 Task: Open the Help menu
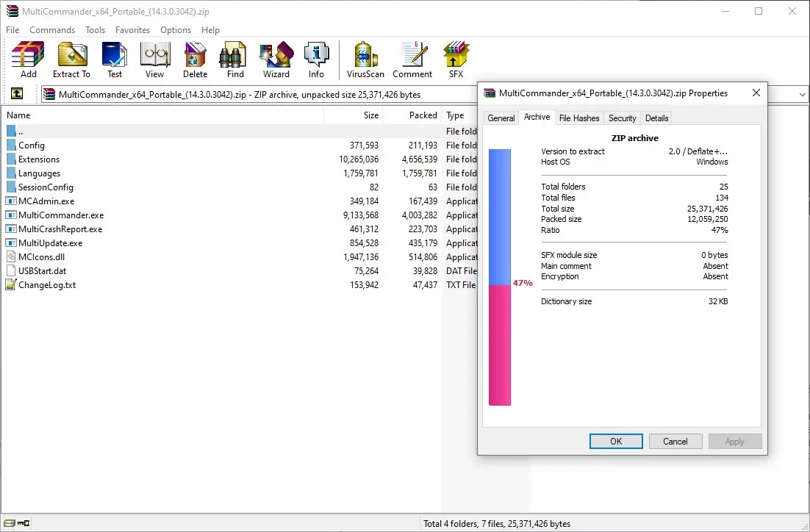[x=210, y=30]
